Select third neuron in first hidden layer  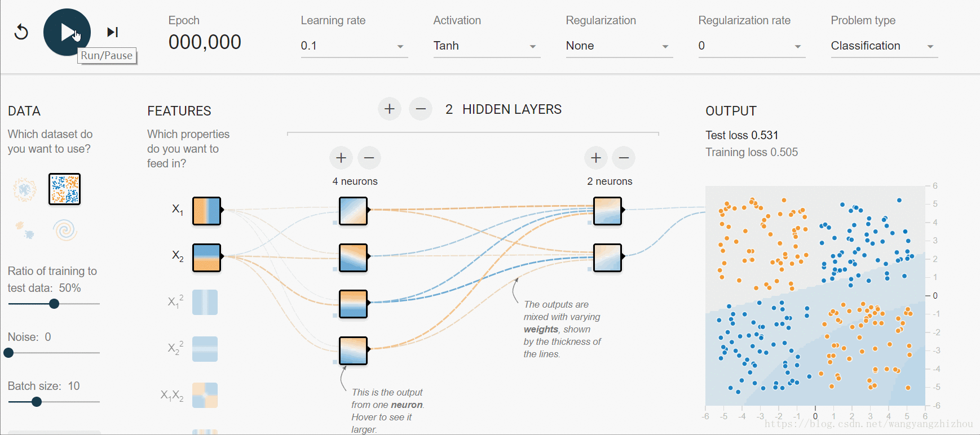[x=354, y=304]
